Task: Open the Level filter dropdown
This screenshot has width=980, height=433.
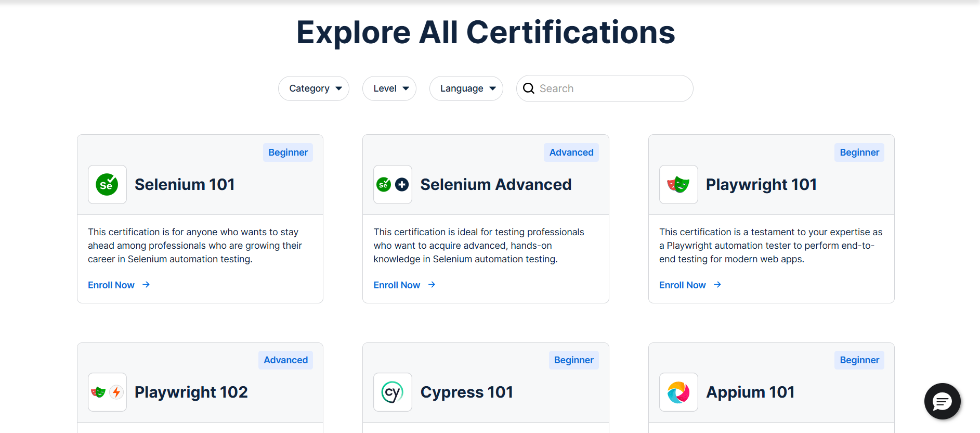Action: 389,88
